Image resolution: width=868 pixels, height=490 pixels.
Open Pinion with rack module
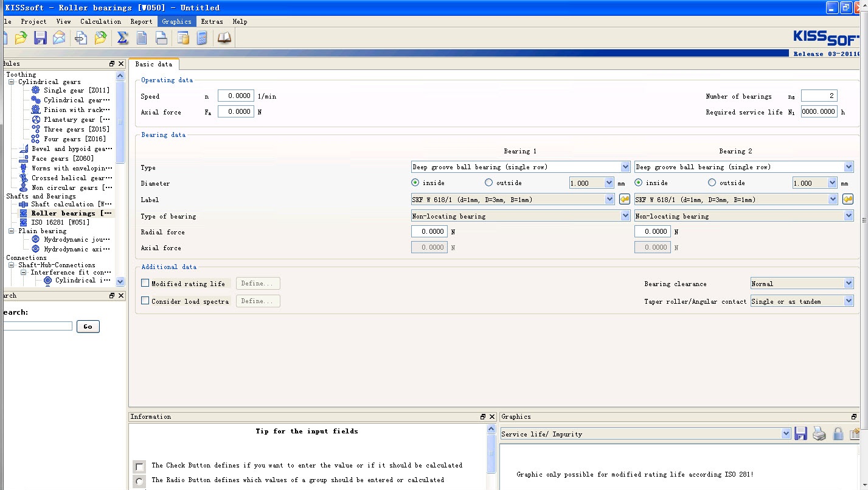(x=77, y=110)
